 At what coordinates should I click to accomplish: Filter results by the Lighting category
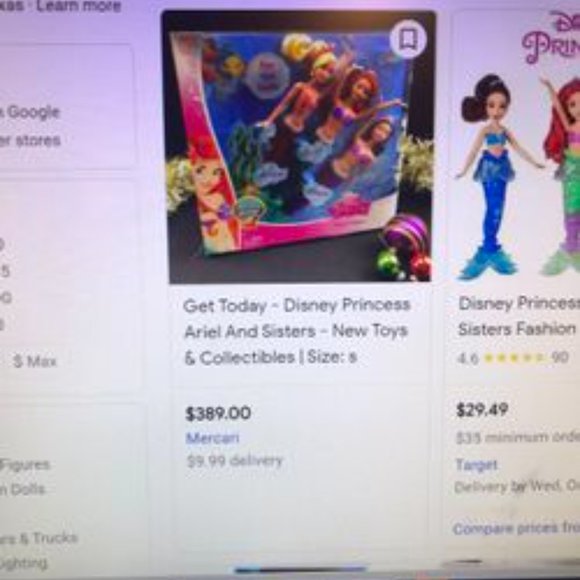click(x=24, y=563)
